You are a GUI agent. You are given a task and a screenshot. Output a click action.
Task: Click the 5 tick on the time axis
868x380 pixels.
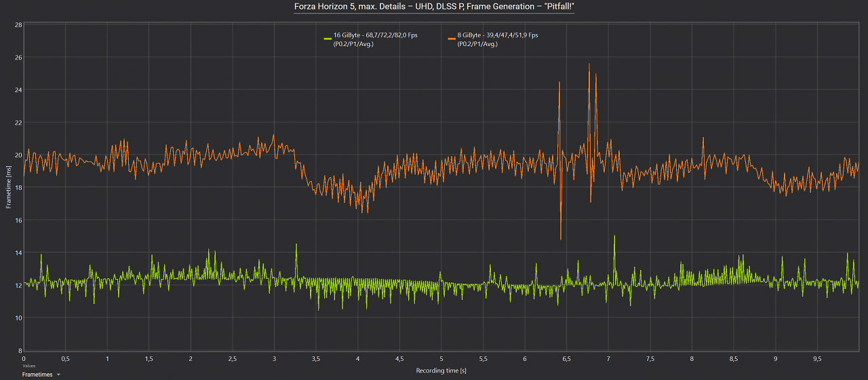click(x=441, y=358)
